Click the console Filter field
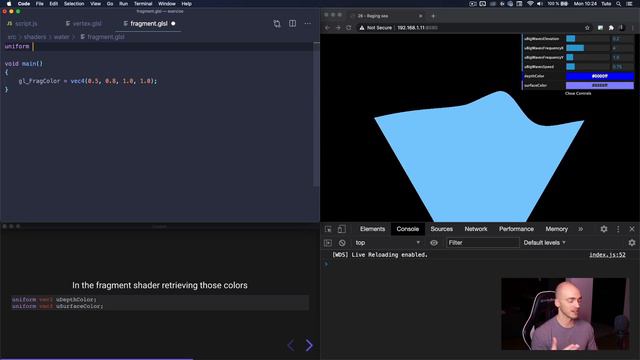Screen dimensions: 640x360 (482, 243)
